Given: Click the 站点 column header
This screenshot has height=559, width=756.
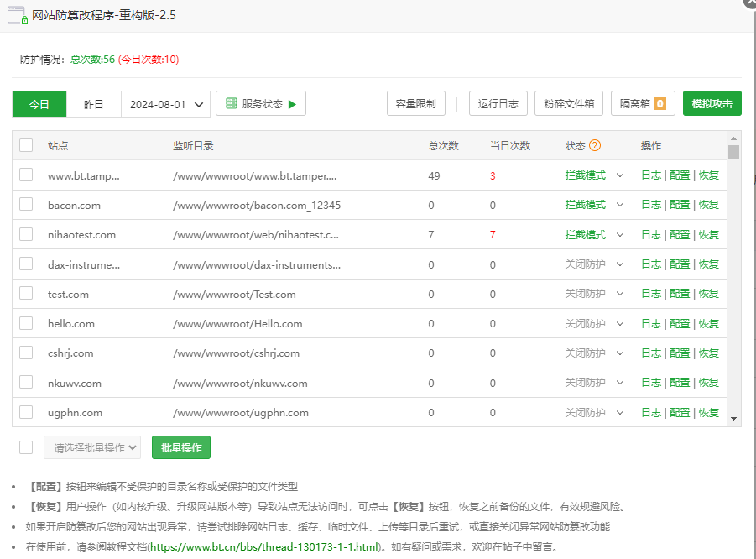Looking at the screenshot, I should click(58, 146).
